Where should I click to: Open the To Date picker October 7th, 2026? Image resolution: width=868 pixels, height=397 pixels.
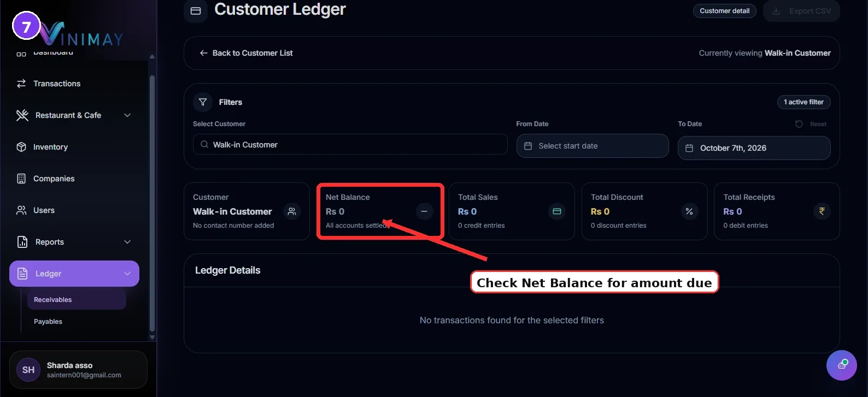(754, 148)
